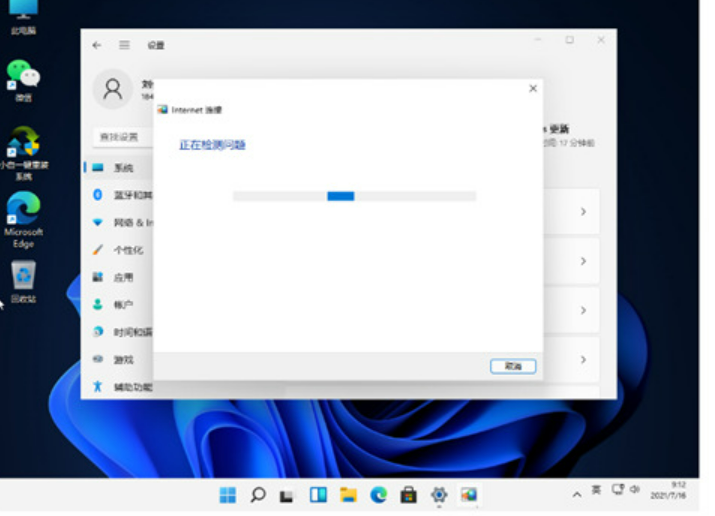
Task: Click the Windows Start button on taskbar
Action: click(x=228, y=495)
